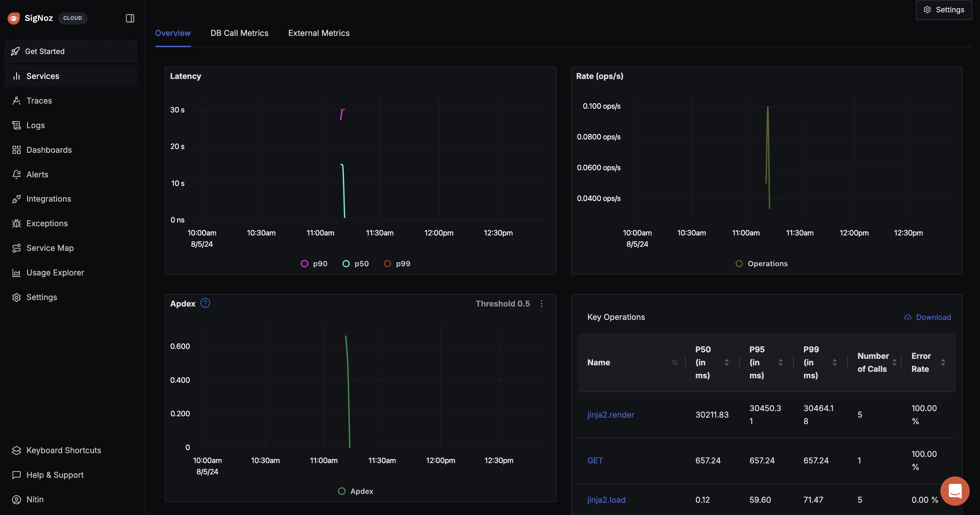Click the 30211.83 P50 value
The image size is (980, 515).
click(x=712, y=415)
